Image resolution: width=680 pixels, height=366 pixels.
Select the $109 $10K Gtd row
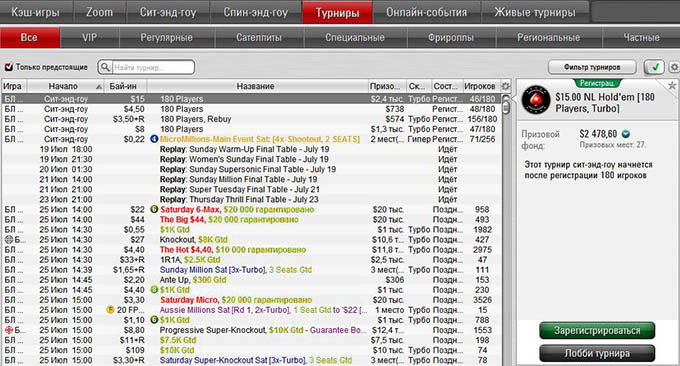coord(252,350)
